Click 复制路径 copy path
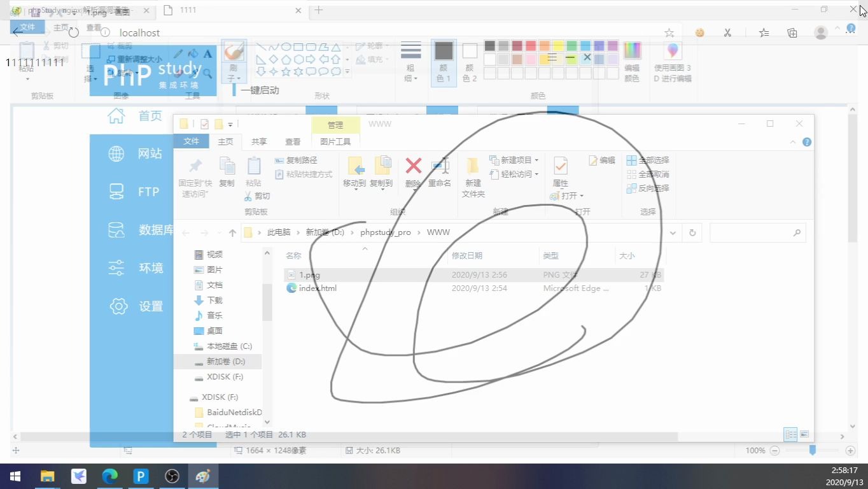This screenshot has height=489, width=868. [x=296, y=160]
